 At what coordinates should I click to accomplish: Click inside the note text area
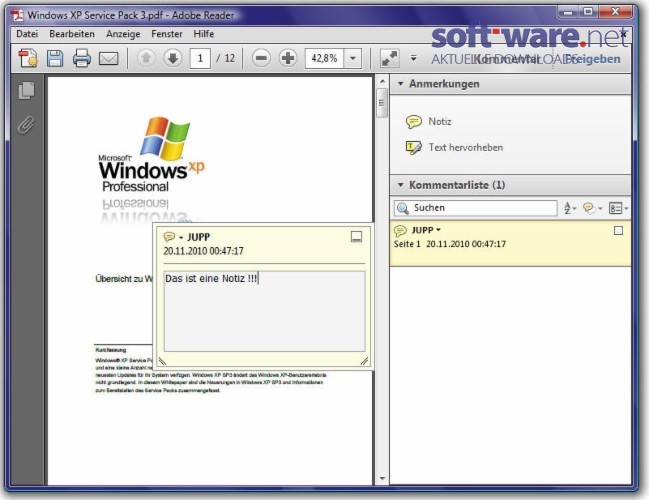point(264,311)
